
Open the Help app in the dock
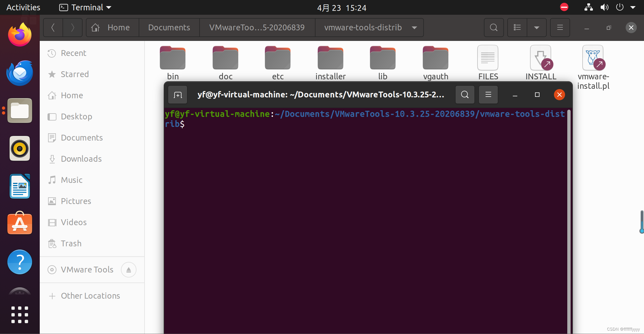(x=20, y=262)
